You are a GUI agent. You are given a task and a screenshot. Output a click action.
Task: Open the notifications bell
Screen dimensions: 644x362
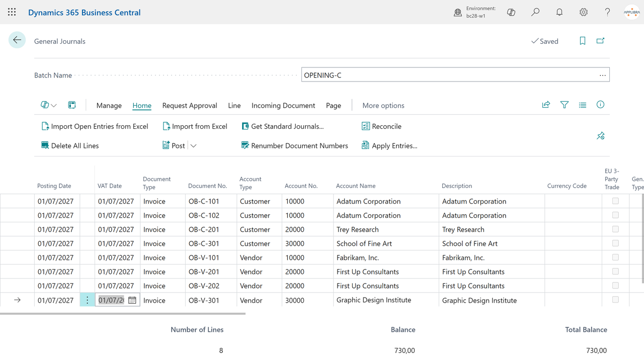[559, 12]
